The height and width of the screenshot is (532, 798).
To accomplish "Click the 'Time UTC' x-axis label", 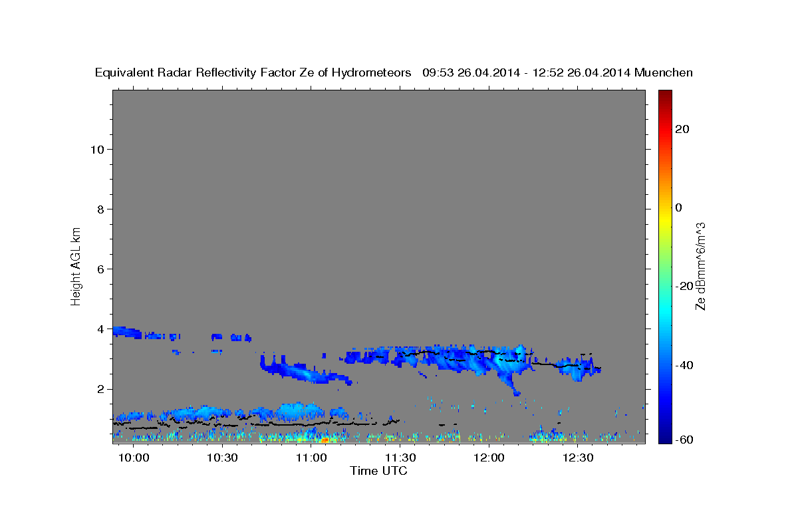I will [378, 471].
